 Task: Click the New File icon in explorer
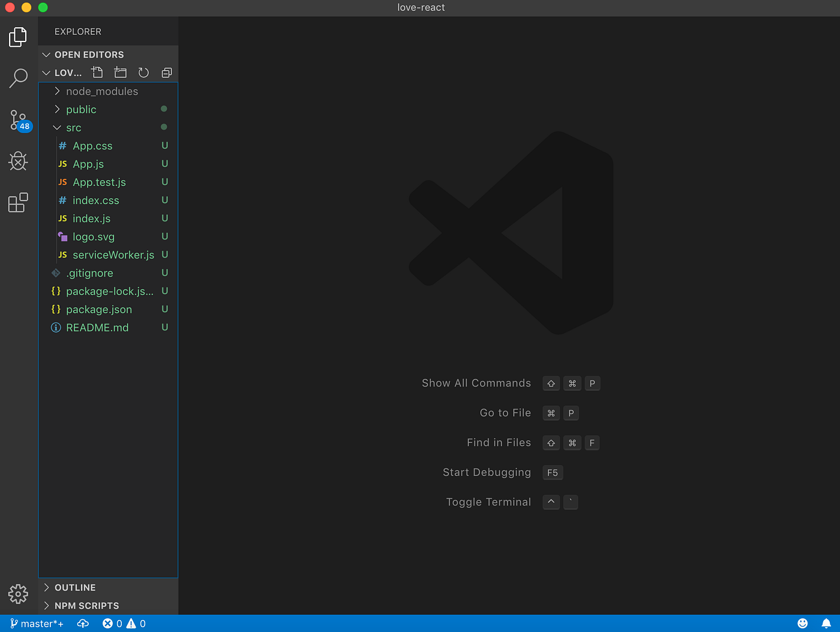coord(97,73)
